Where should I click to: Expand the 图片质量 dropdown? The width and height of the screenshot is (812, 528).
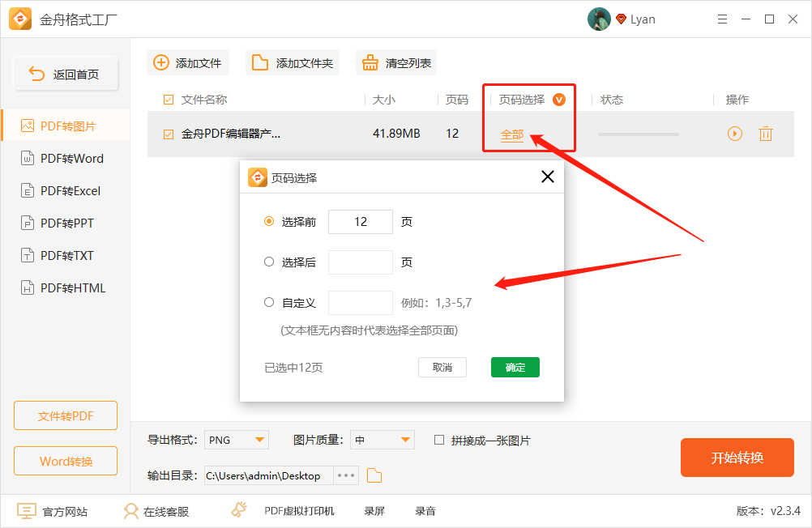coord(405,441)
